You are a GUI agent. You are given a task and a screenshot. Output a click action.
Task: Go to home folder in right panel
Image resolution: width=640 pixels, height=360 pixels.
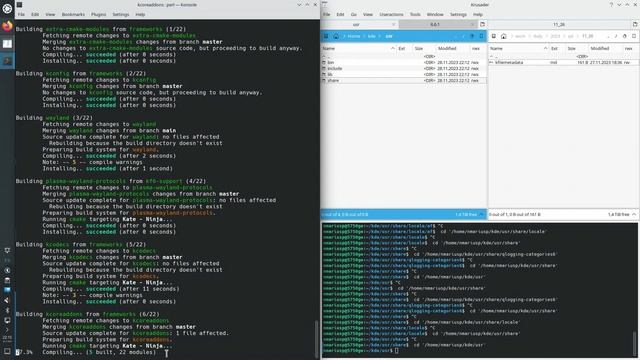coord(504,36)
